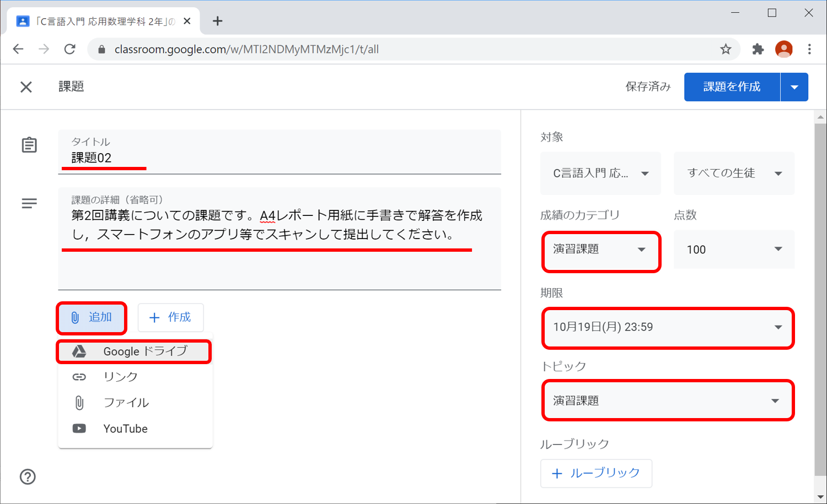Screen dimensions: 827x504
Task: Click into the 課題の詳細 description field
Action: [280, 239]
